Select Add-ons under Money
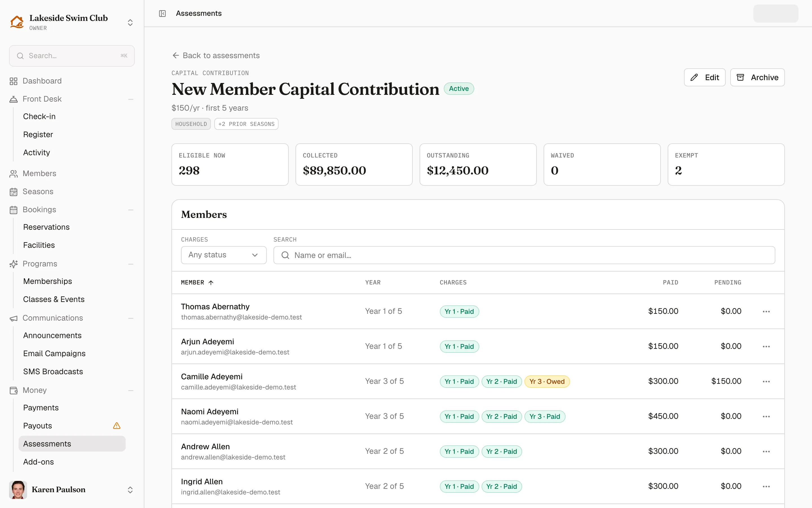 [x=39, y=462]
